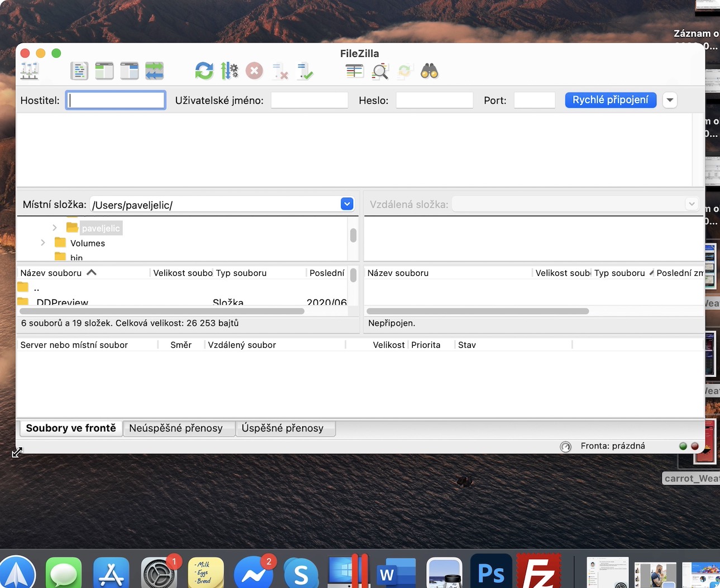This screenshot has width=720, height=588.
Task: Toggle synchronized browsing icon
Action: point(404,71)
